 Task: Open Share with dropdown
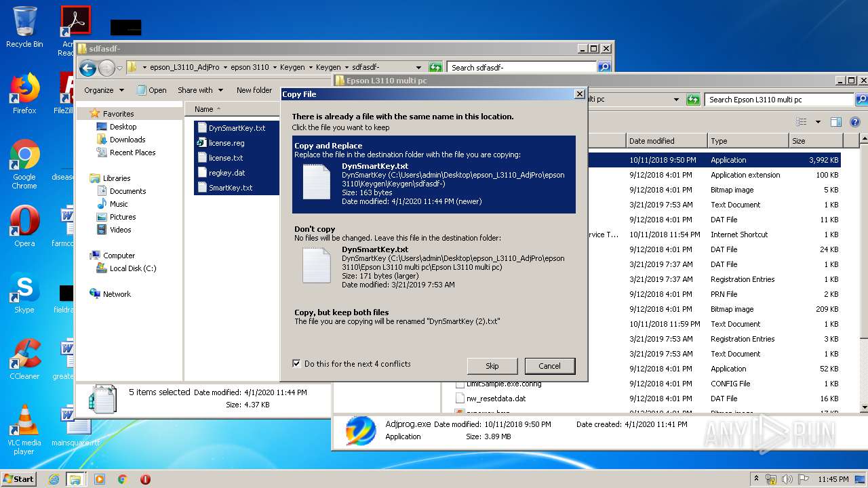pos(200,90)
